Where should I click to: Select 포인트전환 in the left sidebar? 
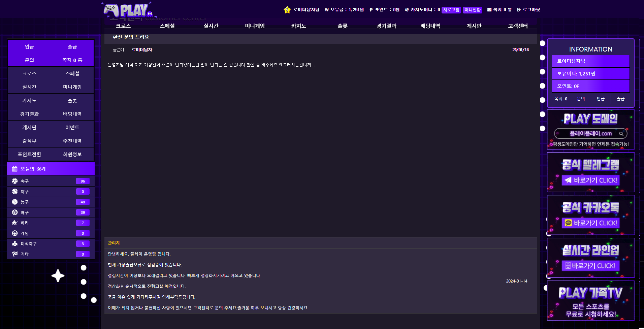coord(29,154)
